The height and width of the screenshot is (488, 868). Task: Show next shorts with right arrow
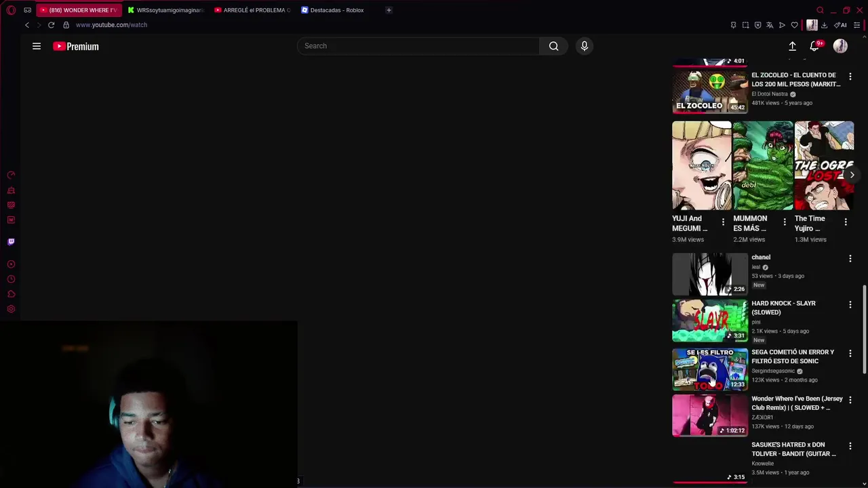tap(852, 175)
